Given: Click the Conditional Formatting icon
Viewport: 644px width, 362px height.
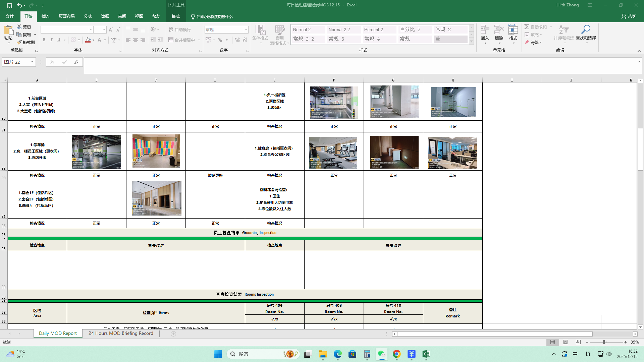Looking at the screenshot, I should (x=260, y=30).
